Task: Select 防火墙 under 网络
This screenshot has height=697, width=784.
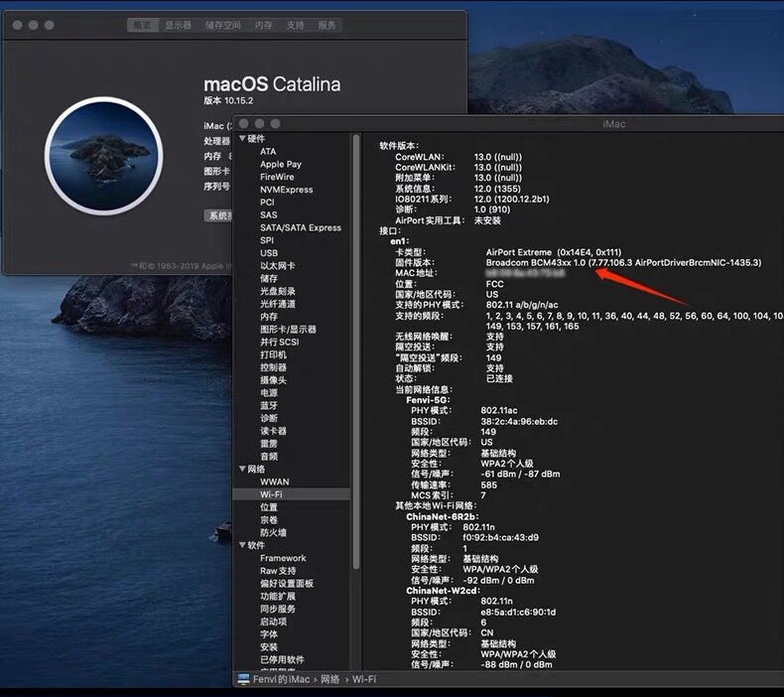Action: click(x=273, y=532)
